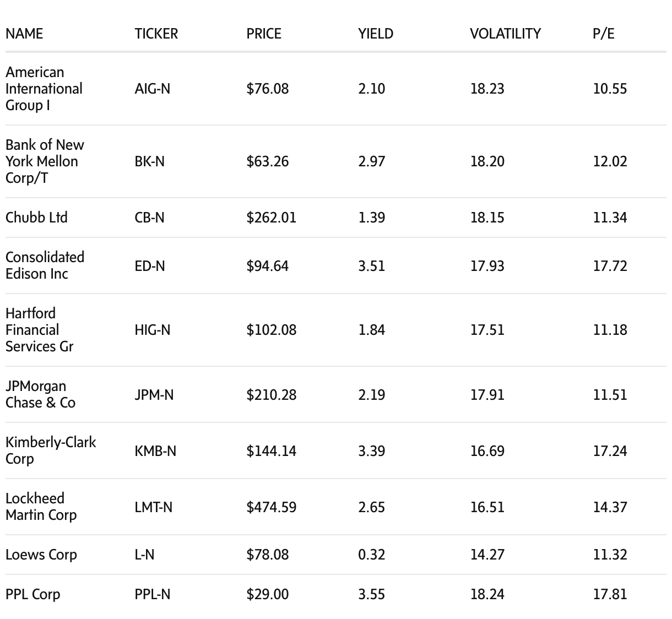The image size is (672, 619).
Task: Click the Chubb Ltd company name
Action: click(x=36, y=218)
